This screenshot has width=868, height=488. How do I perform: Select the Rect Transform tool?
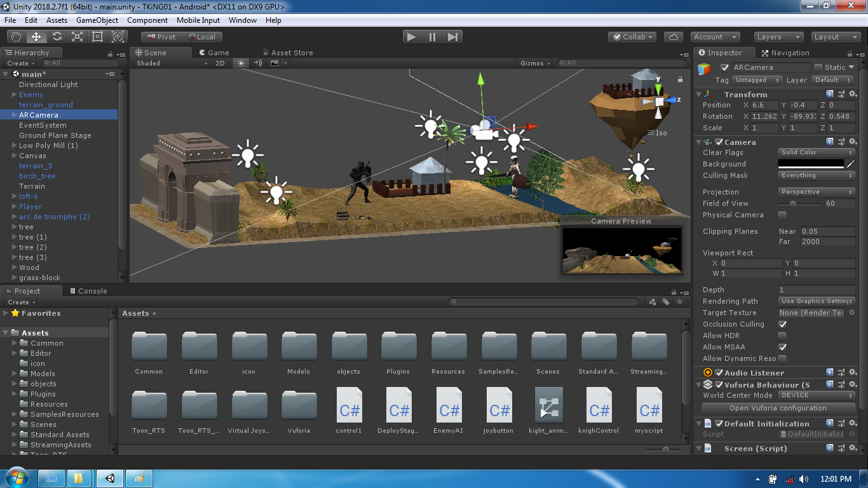pyautogui.click(x=97, y=37)
